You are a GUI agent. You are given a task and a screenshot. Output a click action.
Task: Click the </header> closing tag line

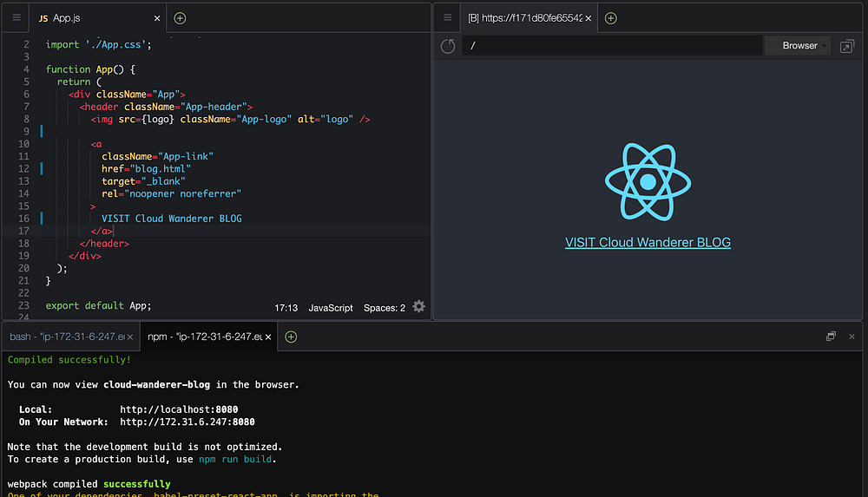(104, 244)
